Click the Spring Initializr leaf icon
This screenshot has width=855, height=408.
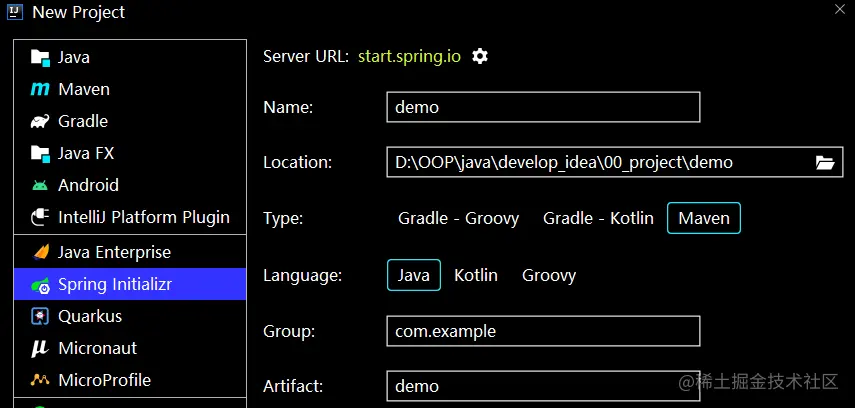(41, 285)
